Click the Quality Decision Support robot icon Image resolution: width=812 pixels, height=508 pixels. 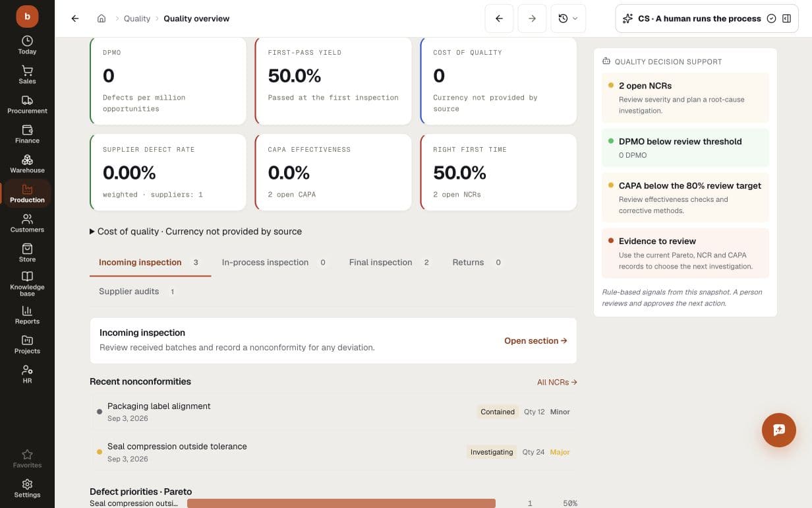point(606,61)
